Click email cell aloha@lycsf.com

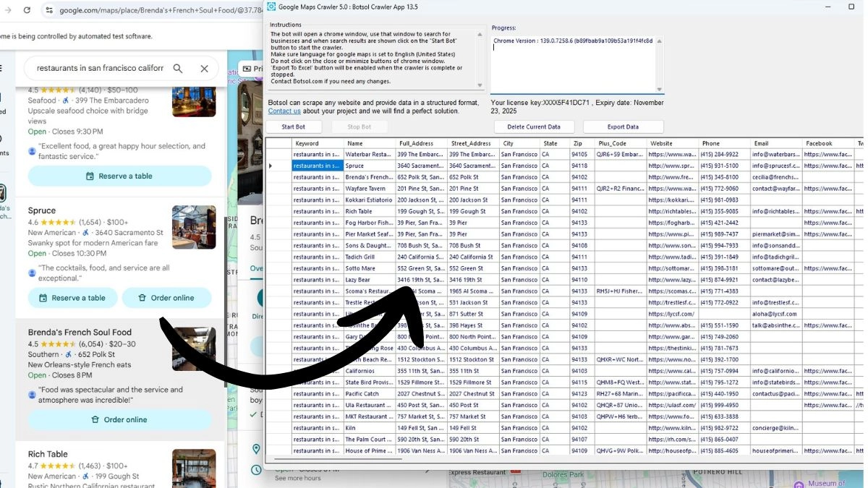(x=776, y=314)
